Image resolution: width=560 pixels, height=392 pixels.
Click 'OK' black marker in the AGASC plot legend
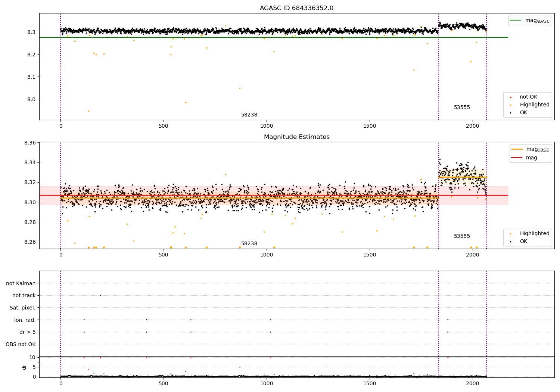(510, 113)
